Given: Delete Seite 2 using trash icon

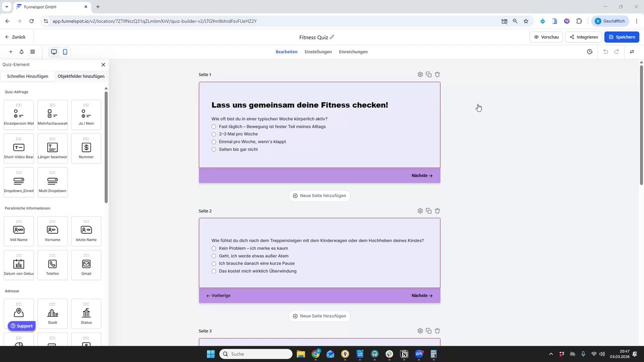Looking at the screenshot, I should (x=437, y=211).
